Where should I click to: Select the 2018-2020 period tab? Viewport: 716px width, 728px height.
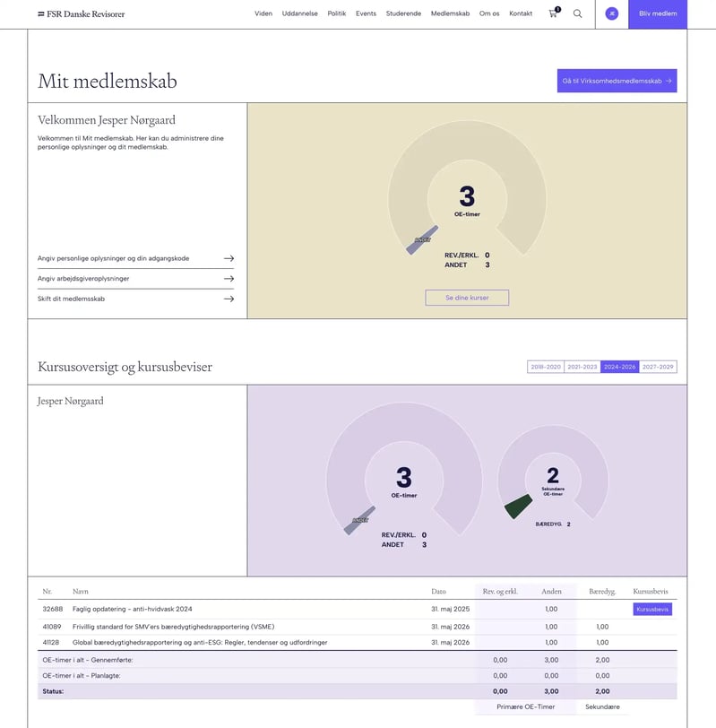click(x=546, y=367)
